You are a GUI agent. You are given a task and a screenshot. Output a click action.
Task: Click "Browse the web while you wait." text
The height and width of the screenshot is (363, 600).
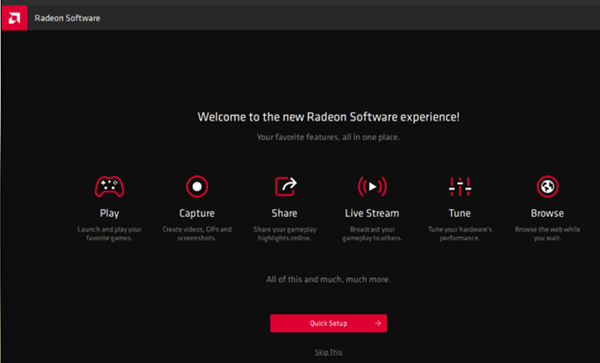click(547, 234)
